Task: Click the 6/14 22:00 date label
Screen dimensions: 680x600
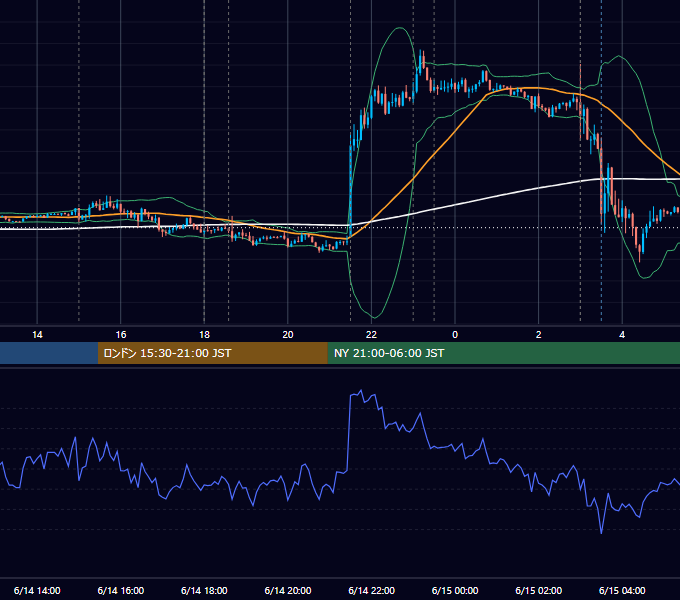Action: [x=372, y=590]
